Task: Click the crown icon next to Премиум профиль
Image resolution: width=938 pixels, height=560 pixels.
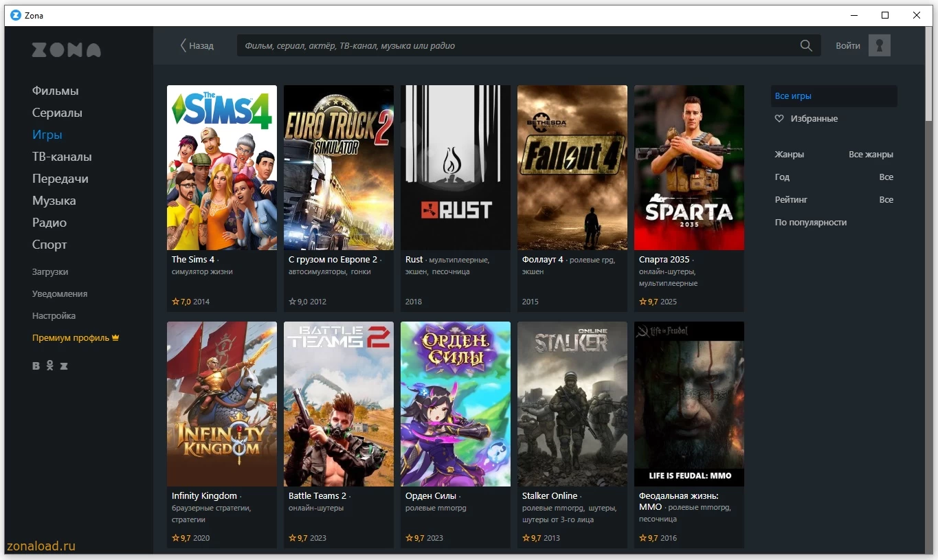Action: coord(115,338)
